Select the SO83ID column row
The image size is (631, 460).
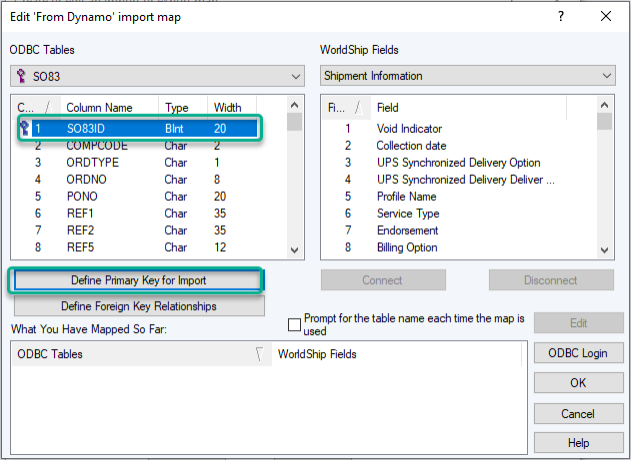click(138, 128)
